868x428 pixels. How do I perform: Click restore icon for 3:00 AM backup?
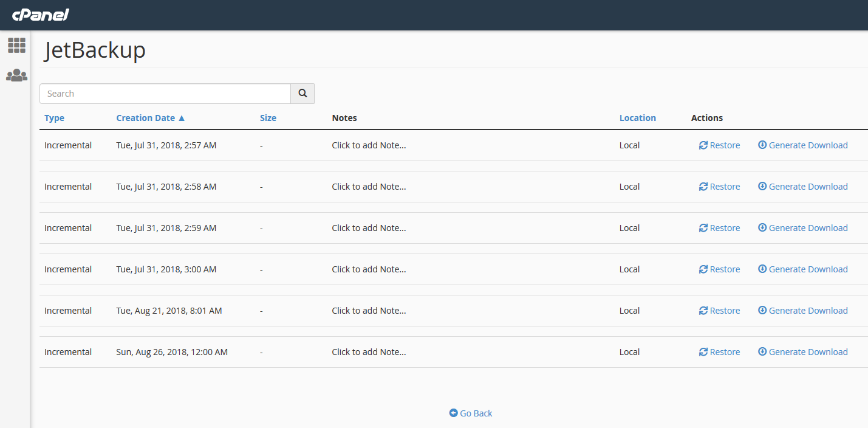[703, 269]
